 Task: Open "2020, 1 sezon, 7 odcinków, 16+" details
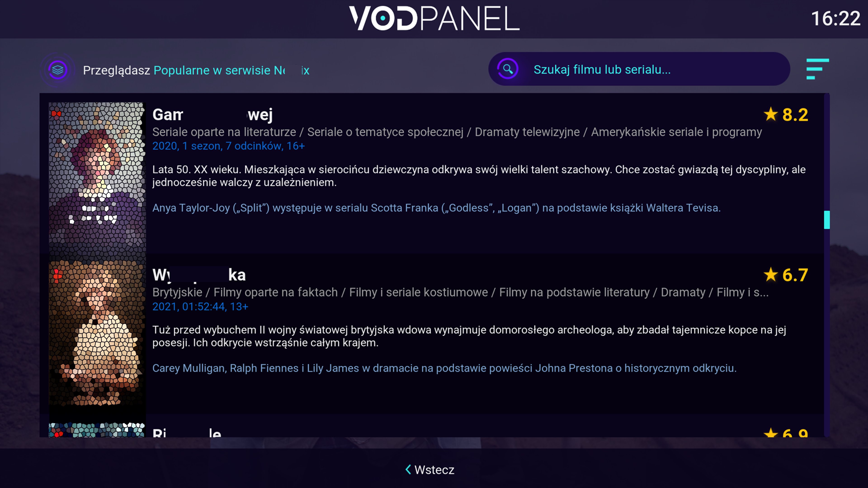point(229,146)
